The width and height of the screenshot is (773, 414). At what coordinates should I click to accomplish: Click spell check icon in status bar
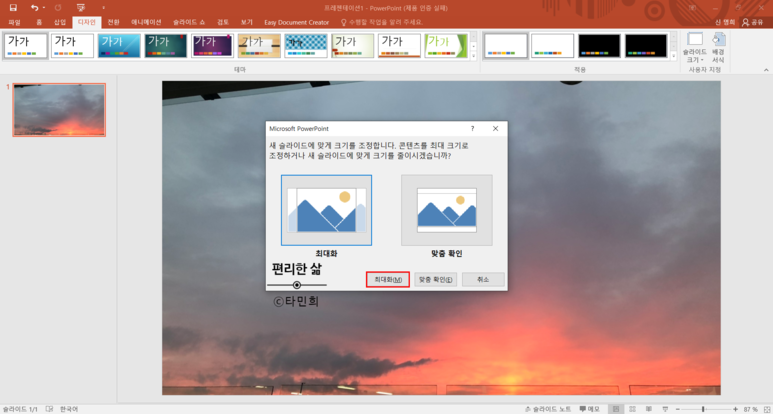tap(49, 409)
